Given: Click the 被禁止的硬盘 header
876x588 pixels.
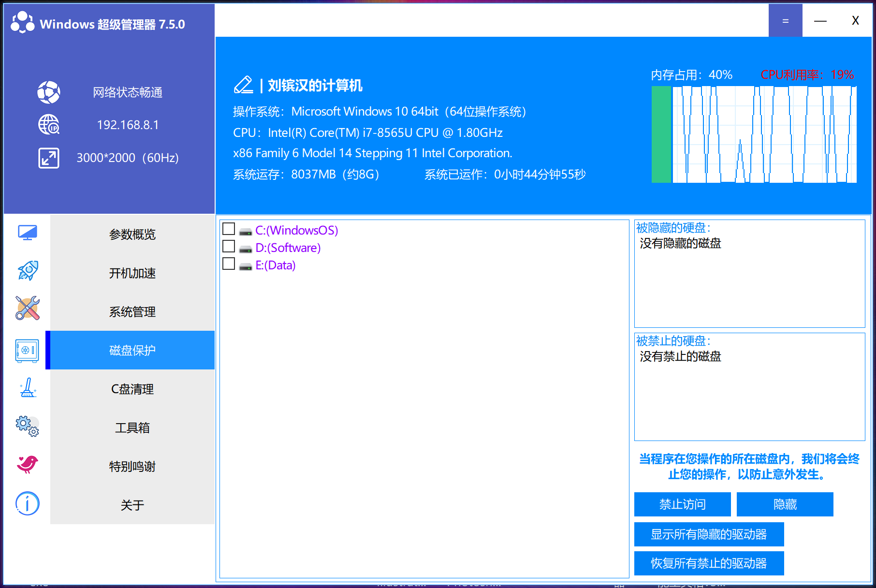Looking at the screenshot, I should [x=673, y=341].
